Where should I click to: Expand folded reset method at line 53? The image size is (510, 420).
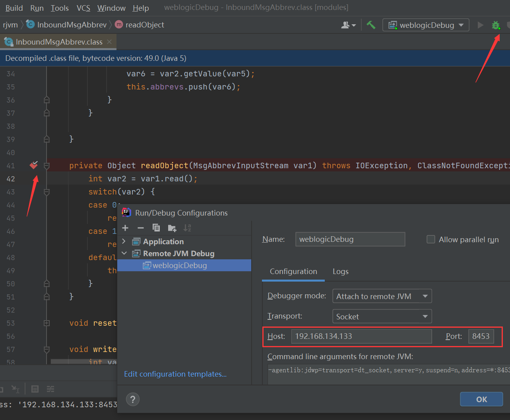47,323
